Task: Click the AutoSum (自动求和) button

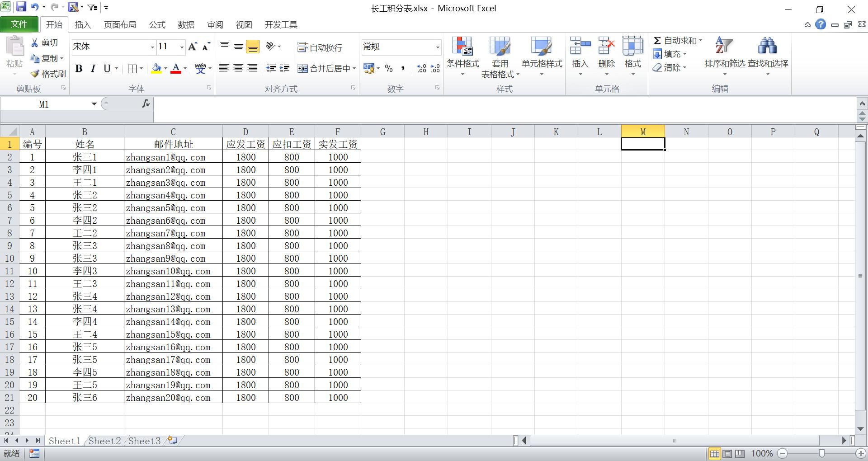Action: click(675, 41)
